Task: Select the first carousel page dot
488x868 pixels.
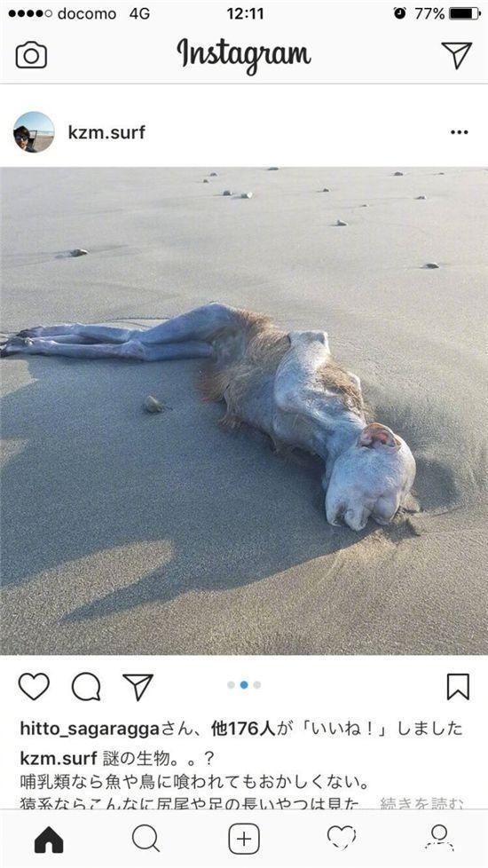Action: click(x=231, y=685)
